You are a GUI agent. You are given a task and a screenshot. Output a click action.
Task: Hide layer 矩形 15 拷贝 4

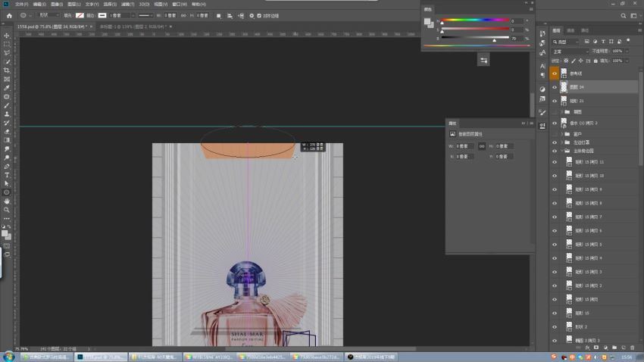555,258
